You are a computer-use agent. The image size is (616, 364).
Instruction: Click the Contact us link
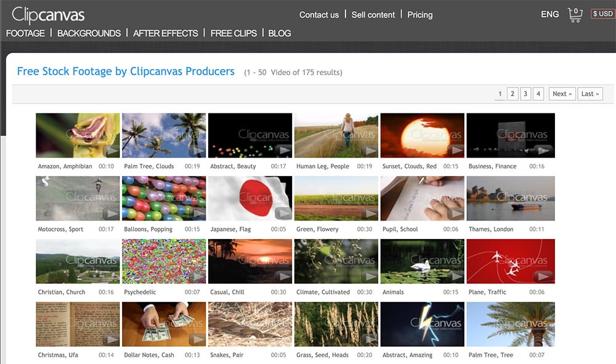point(319,15)
